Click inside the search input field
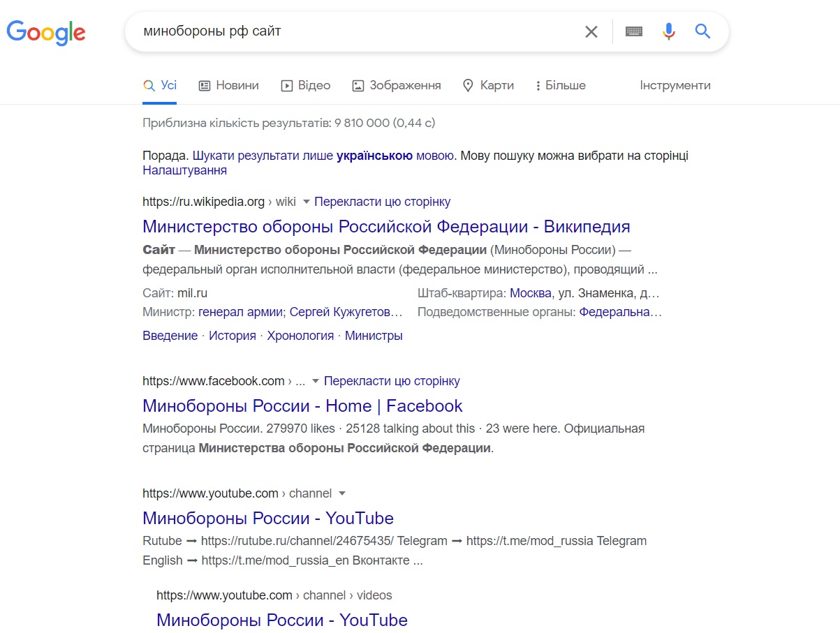The height and width of the screenshot is (633, 840). click(x=349, y=31)
